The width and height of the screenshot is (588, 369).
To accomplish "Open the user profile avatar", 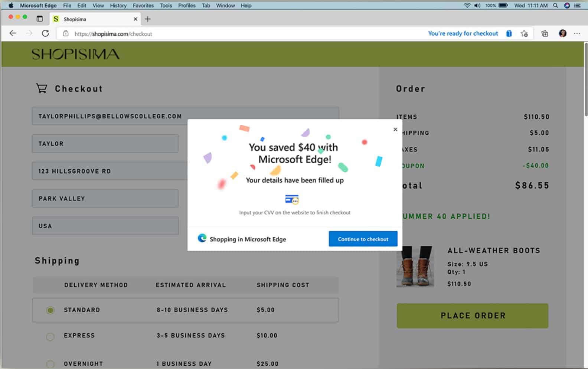I will tap(563, 33).
